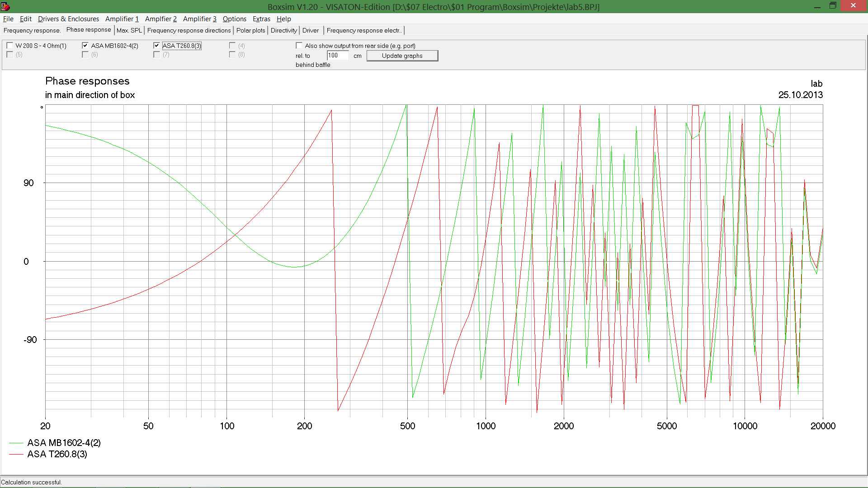This screenshot has height=488, width=868.
Task: Click the distance input field showing 100
Action: point(337,56)
